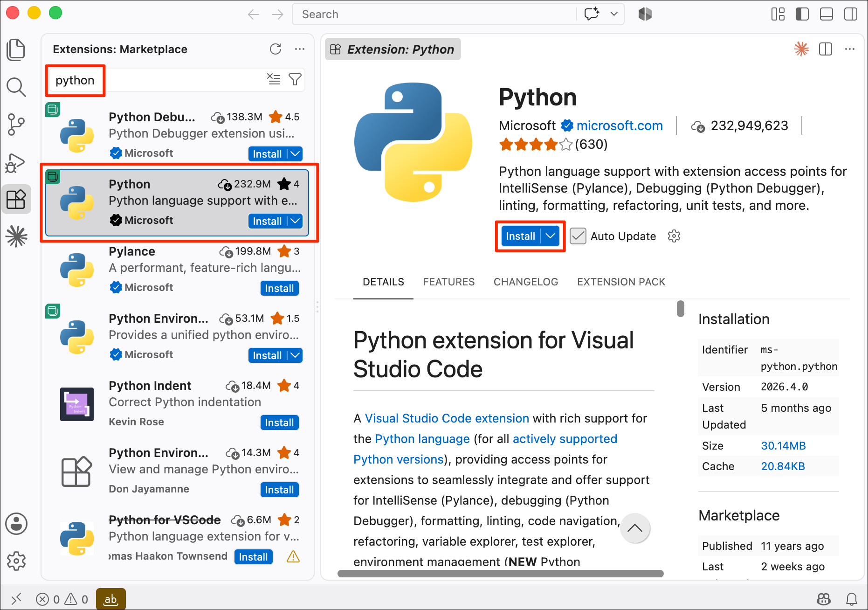Show errors and warnings in status bar
Screen dimensions: 868x610
point(62,599)
